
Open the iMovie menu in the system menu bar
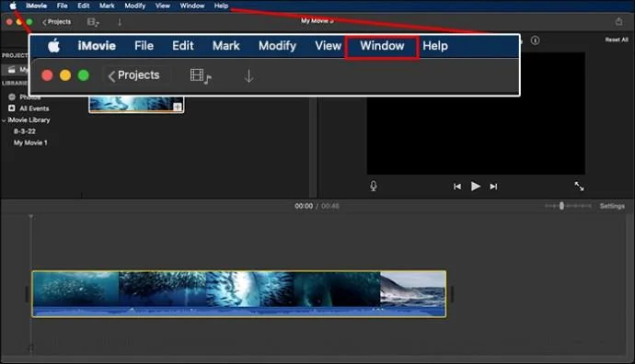click(x=36, y=6)
